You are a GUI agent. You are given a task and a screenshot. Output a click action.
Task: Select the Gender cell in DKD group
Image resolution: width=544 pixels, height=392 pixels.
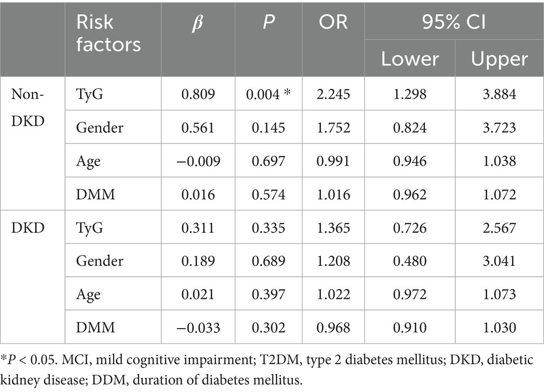pyautogui.click(x=100, y=260)
